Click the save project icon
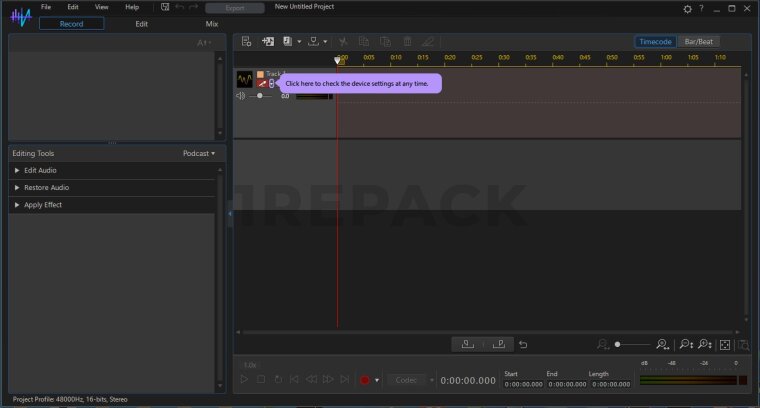 coord(165,7)
